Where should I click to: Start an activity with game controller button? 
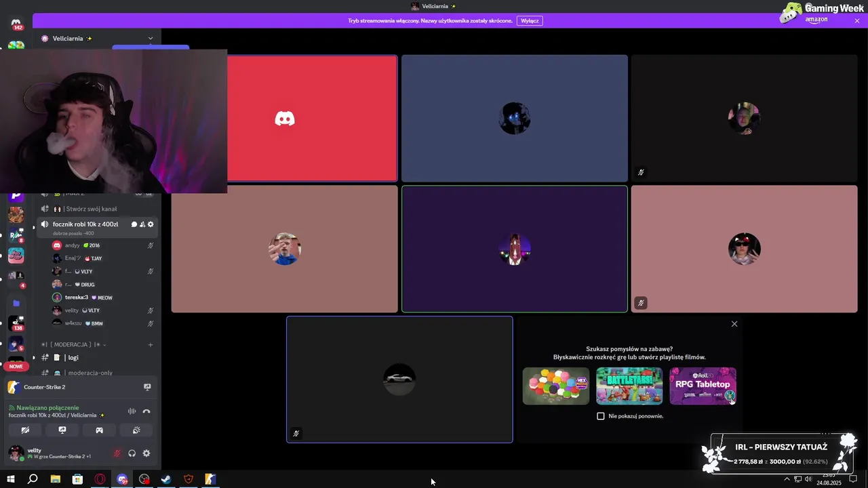coord(99,430)
